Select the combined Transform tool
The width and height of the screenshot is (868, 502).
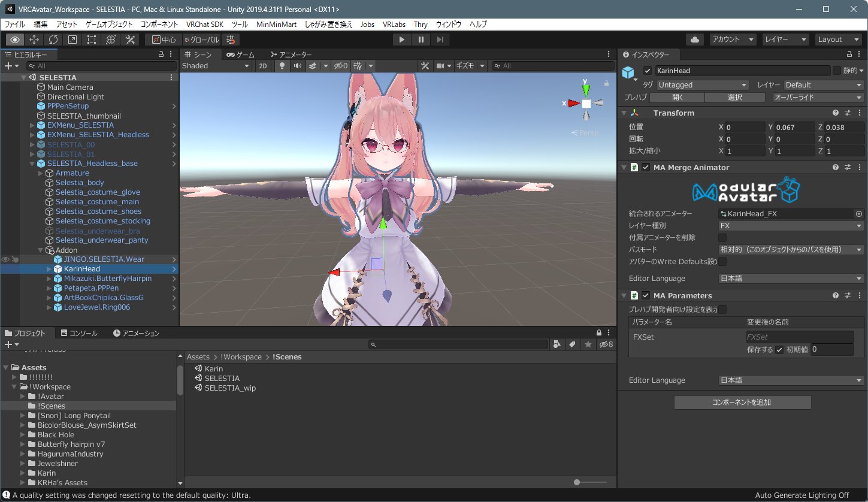click(x=111, y=40)
